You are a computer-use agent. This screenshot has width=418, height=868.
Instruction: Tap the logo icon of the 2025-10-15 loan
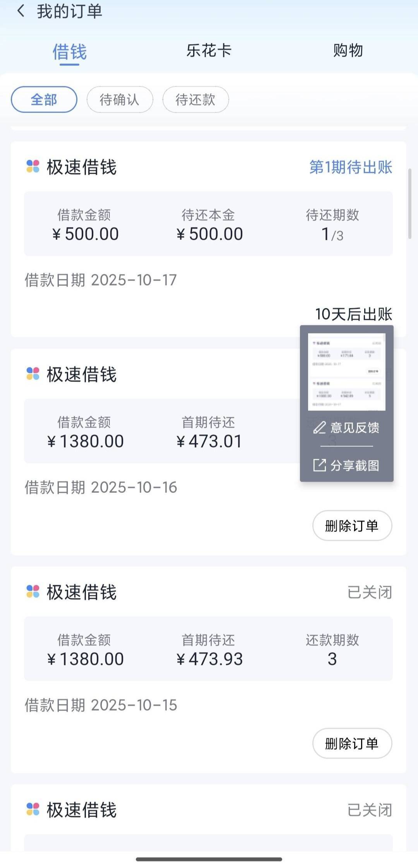33,591
